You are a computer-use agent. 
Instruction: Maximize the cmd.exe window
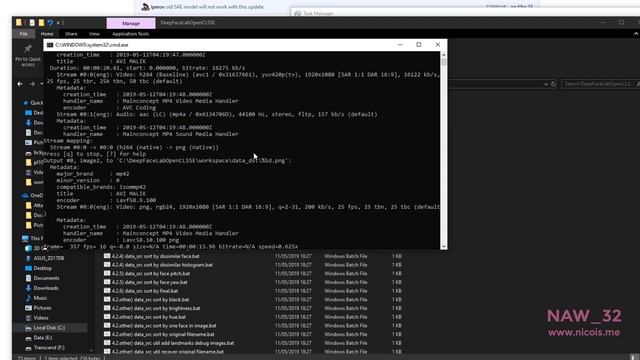[x=419, y=44]
